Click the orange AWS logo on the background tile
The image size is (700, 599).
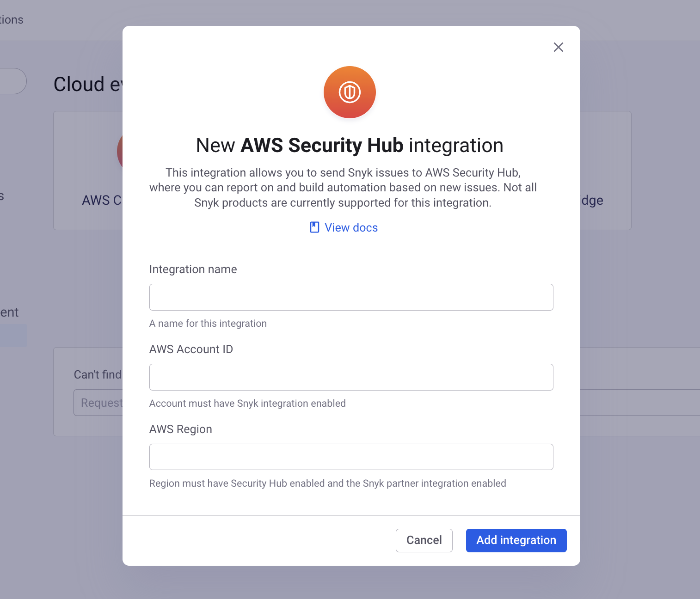(x=122, y=152)
